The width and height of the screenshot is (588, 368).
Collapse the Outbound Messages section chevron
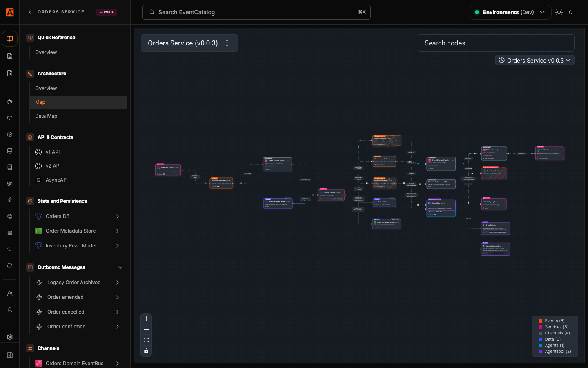[x=120, y=267]
